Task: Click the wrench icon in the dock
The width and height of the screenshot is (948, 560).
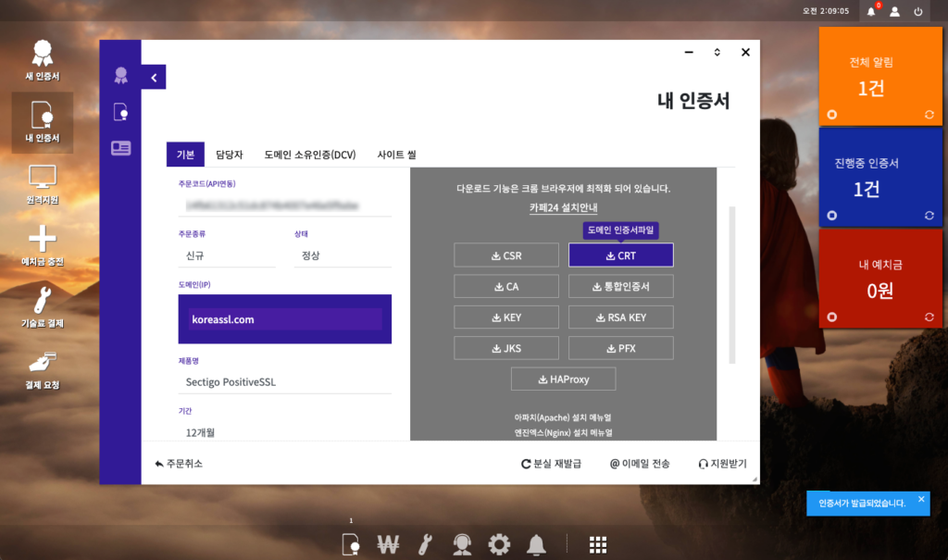Action: (x=425, y=545)
